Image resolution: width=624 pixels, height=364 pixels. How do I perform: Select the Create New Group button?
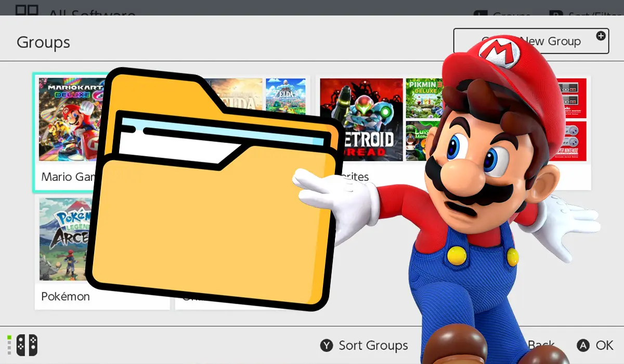(531, 41)
